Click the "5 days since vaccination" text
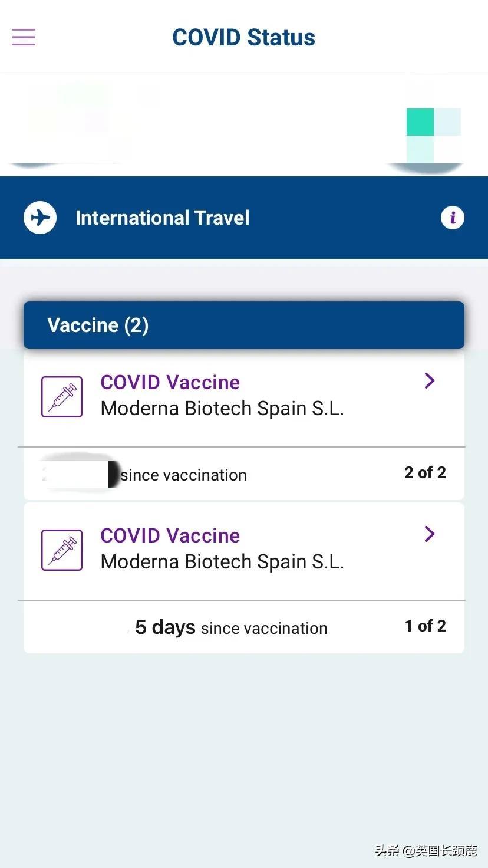 point(231,627)
